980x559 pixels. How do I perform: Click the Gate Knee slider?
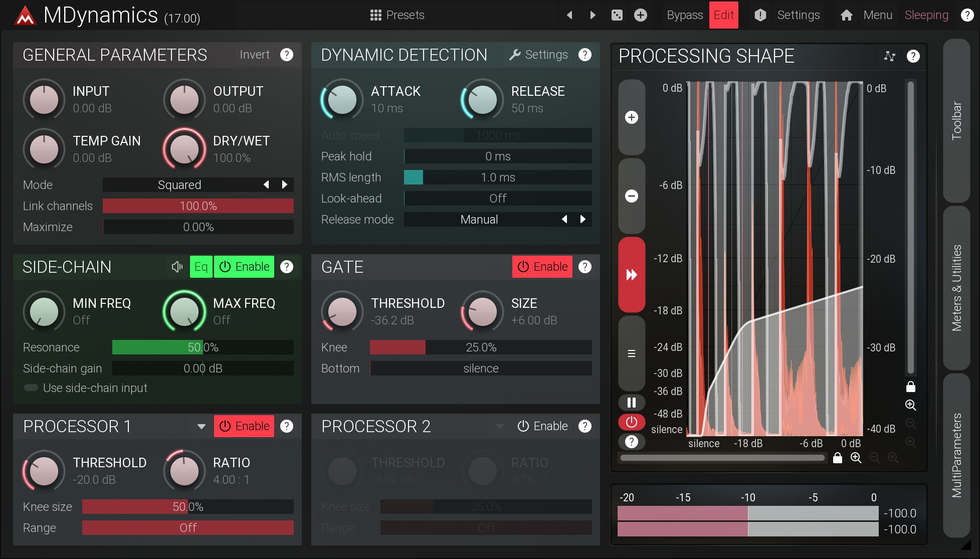(480, 347)
